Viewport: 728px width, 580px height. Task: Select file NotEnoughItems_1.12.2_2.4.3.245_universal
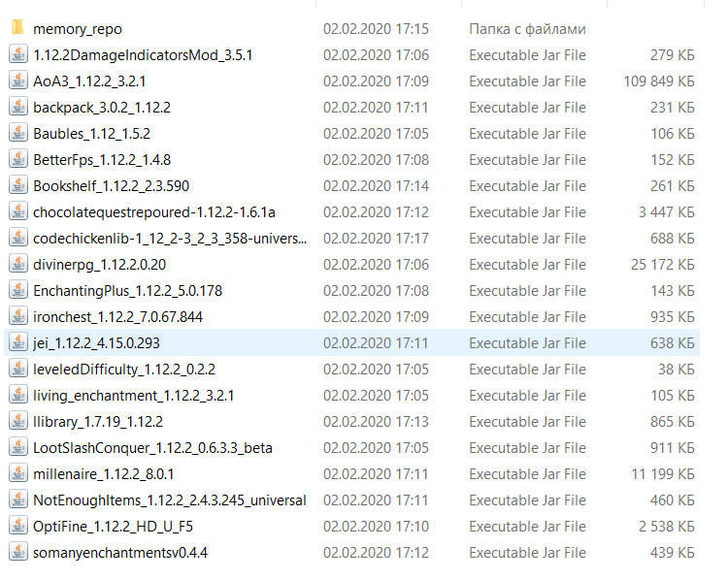170,500
